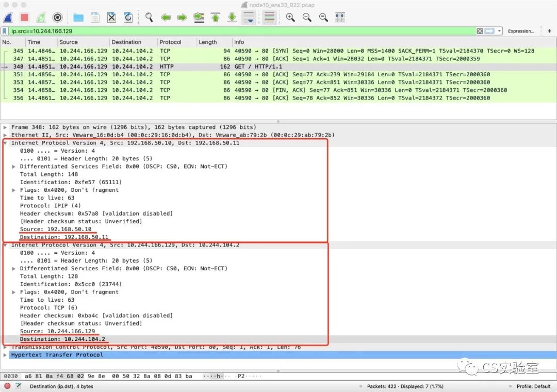Sort by the Info column header
The image size is (557, 392).
394,42
